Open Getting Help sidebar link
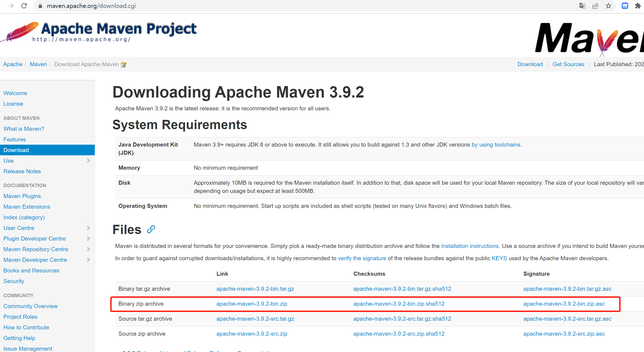644x352 pixels. pos(19,338)
